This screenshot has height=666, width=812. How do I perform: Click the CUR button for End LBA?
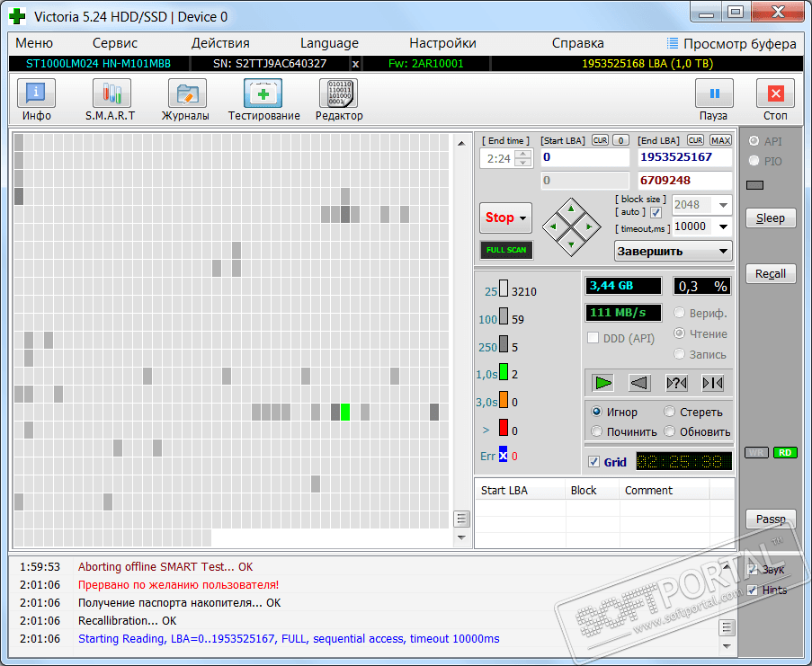point(695,140)
